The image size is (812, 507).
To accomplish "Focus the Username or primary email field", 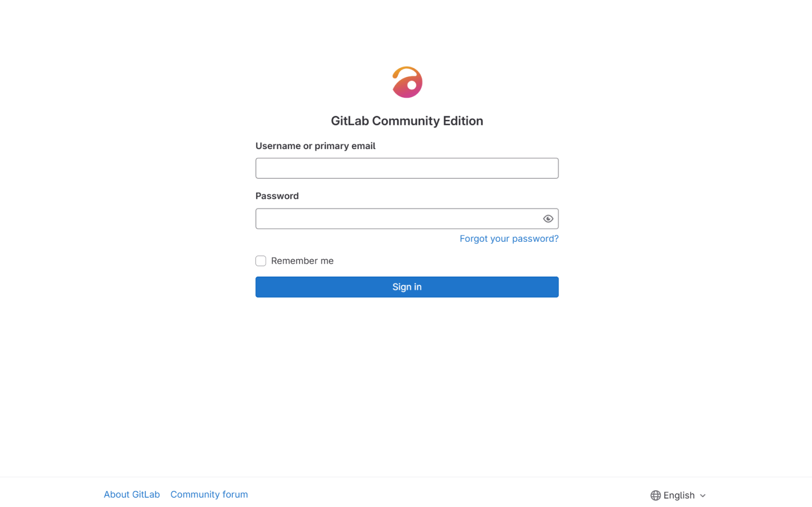I will coord(407,168).
